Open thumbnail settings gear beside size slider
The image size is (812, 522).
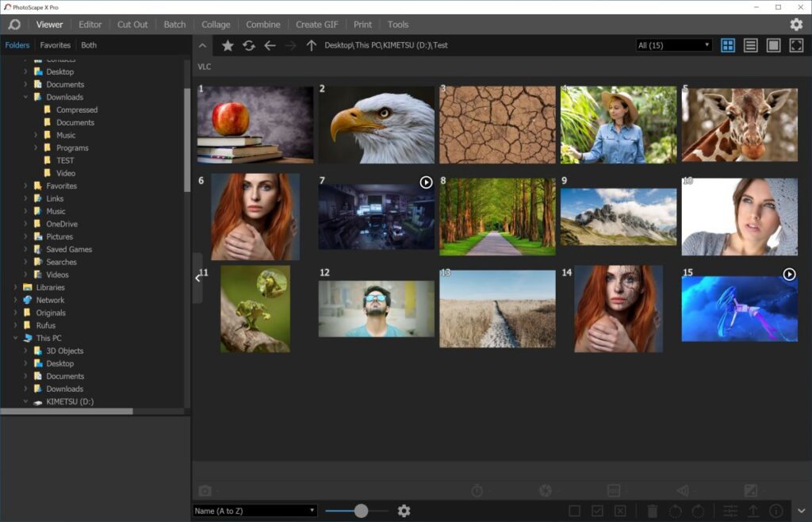[x=404, y=511]
